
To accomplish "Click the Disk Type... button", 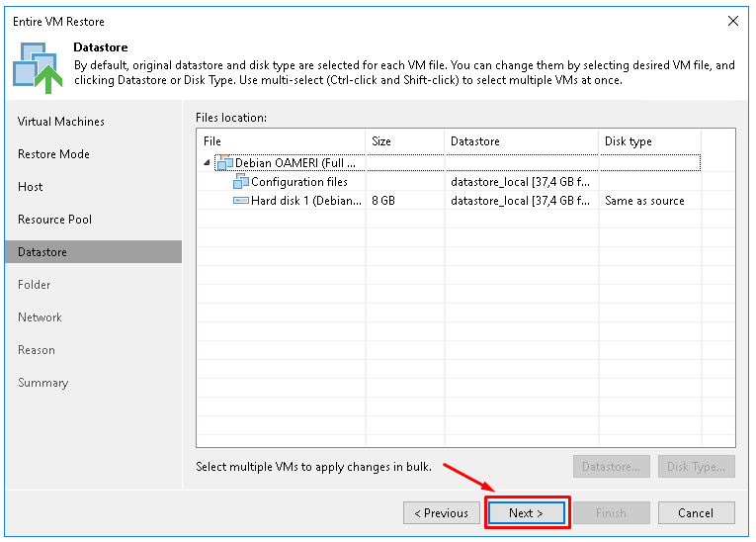I will (697, 466).
